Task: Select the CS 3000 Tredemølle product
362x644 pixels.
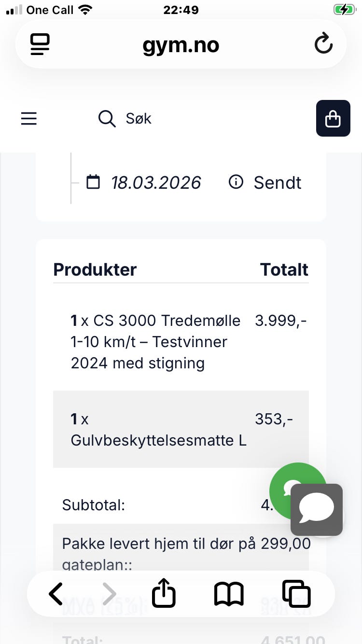Action: coord(155,342)
